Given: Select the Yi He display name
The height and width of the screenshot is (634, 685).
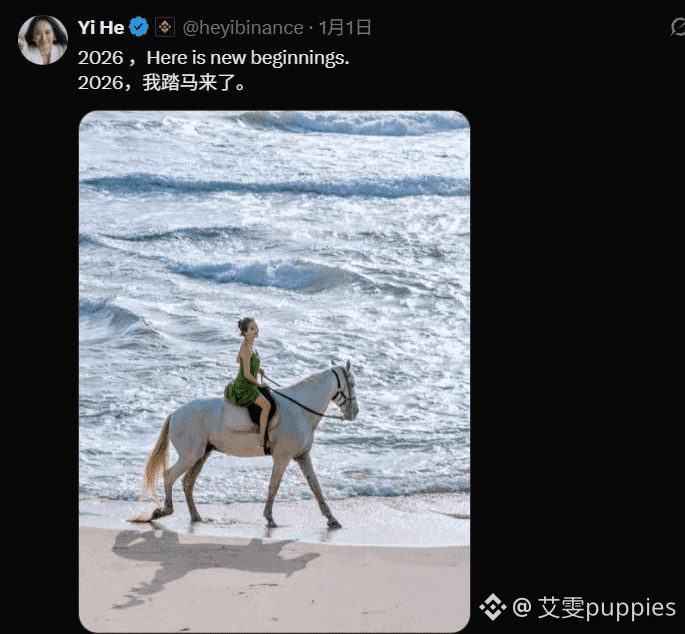Looking at the screenshot, I should point(101,28).
